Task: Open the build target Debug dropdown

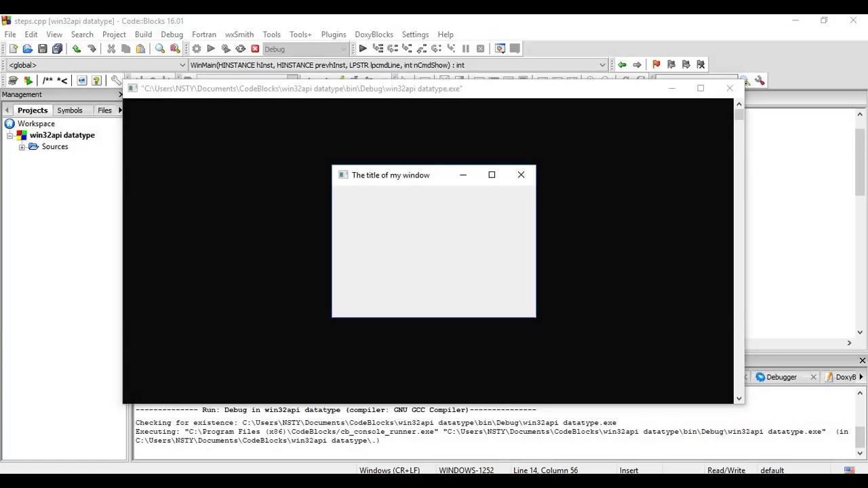Action: coord(306,49)
